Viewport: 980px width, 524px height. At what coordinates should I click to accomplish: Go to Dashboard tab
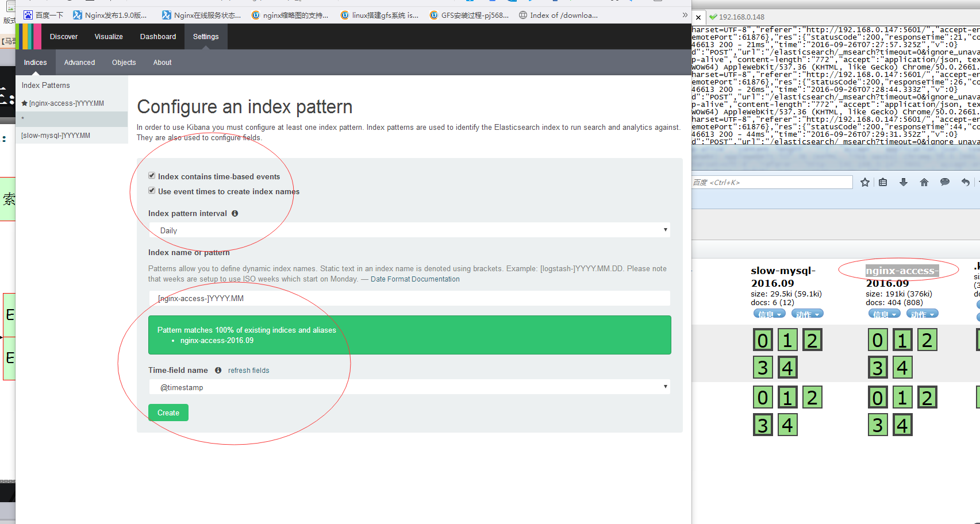click(x=158, y=37)
